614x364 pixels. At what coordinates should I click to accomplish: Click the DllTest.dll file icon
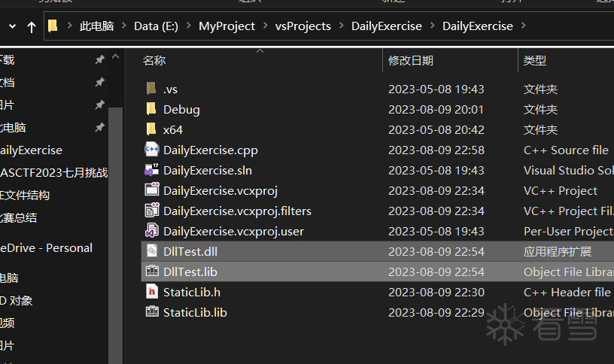point(151,251)
